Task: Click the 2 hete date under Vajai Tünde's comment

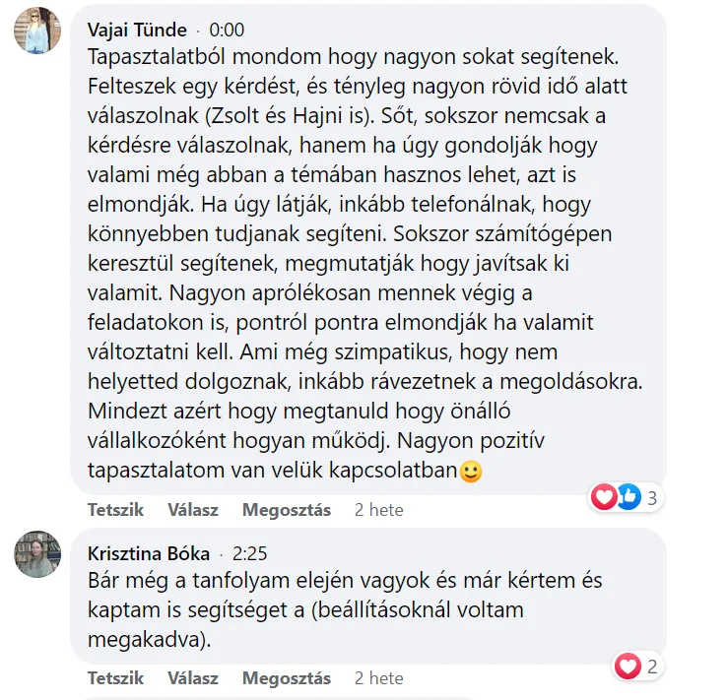Action: coord(379,510)
